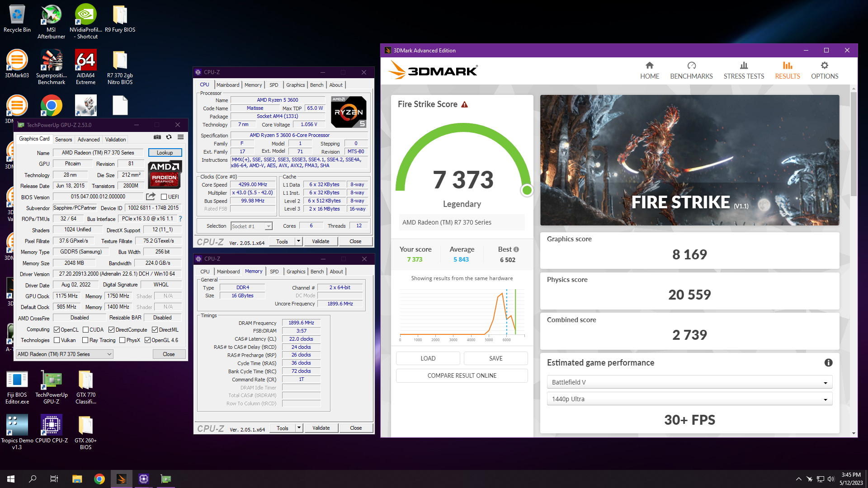Screen dimensions: 868x488
Task: Open Fiji BIOS Editor.exe icon
Action: [17, 387]
